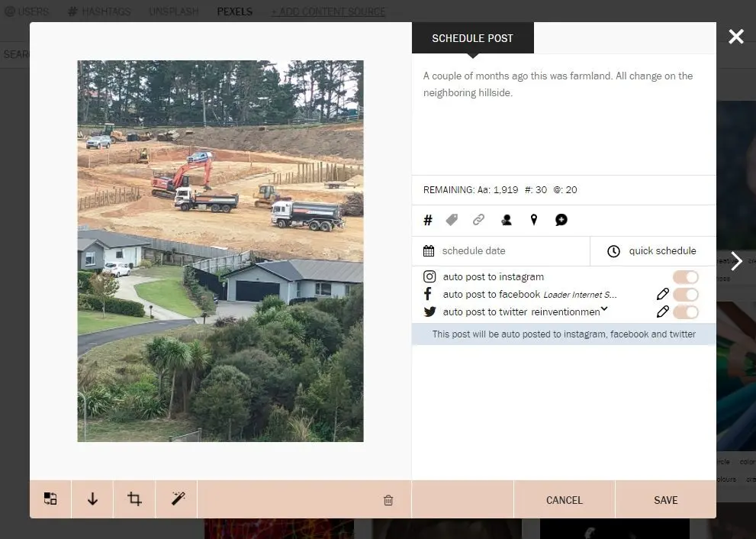Click the magic wand edit icon
The height and width of the screenshot is (539, 756).
[x=178, y=499]
